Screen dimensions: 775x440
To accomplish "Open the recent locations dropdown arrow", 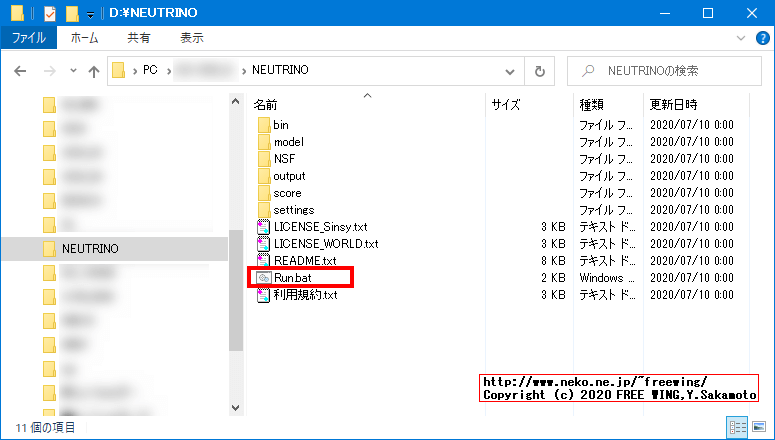I will [73, 71].
